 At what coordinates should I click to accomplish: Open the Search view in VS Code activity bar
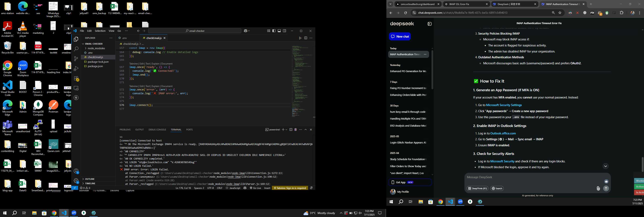(x=76, y=49)
